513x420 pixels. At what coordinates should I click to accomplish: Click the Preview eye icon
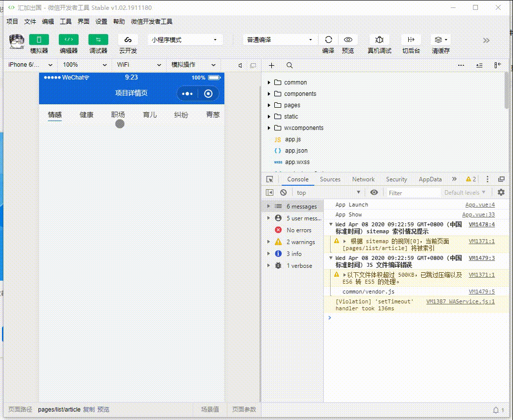click(x=348, y=40)
